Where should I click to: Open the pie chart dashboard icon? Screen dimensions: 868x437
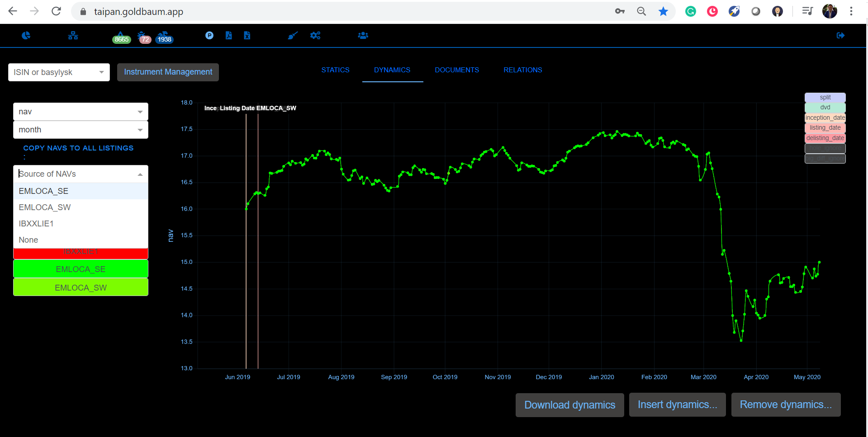(26, 35)
